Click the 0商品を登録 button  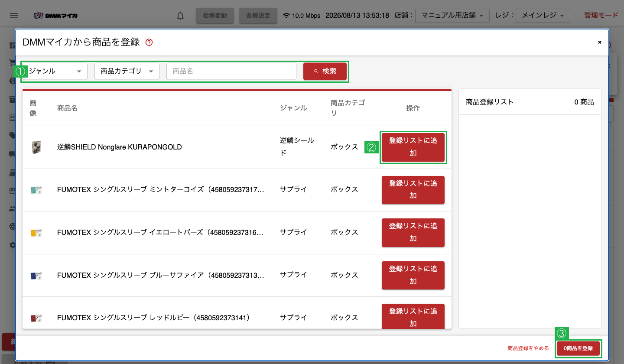[578, 348]
